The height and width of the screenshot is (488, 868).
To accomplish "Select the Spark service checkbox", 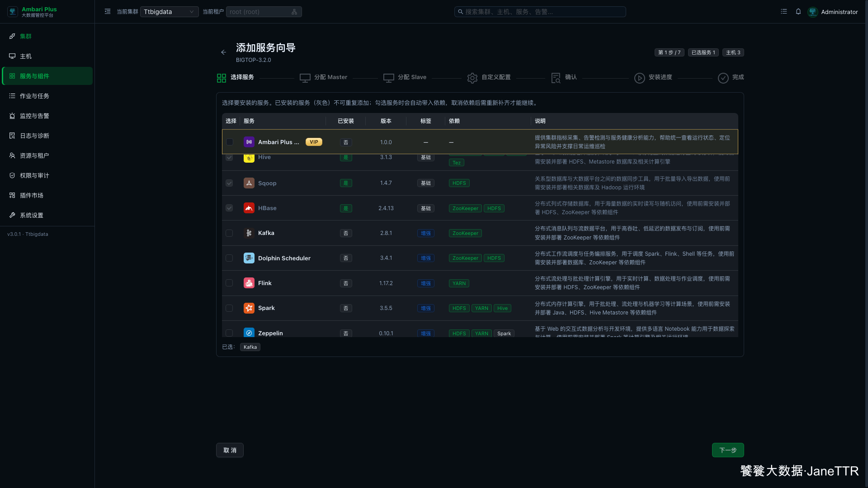I will [x=229, y=308].
